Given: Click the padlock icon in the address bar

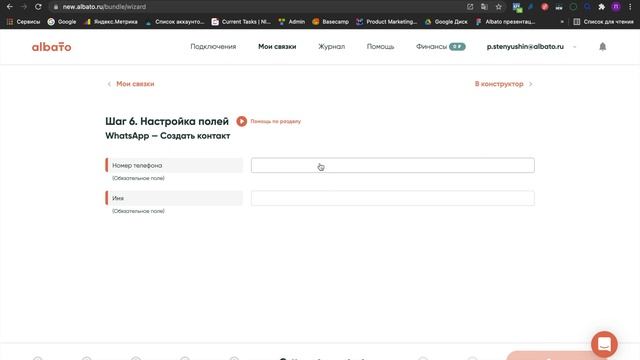Looking at the screenshot, I should pyautogui.click(x=56, y=7).
